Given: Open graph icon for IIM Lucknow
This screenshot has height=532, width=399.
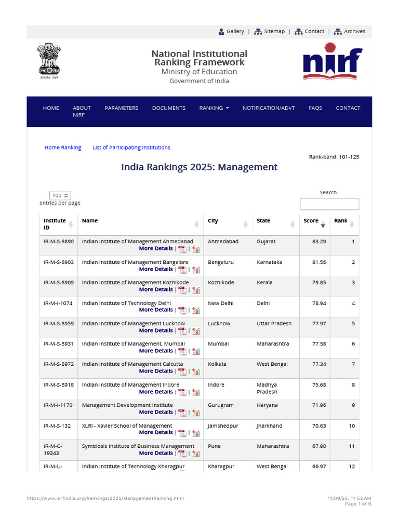Looking at the screenshot, I should point(196,331).
